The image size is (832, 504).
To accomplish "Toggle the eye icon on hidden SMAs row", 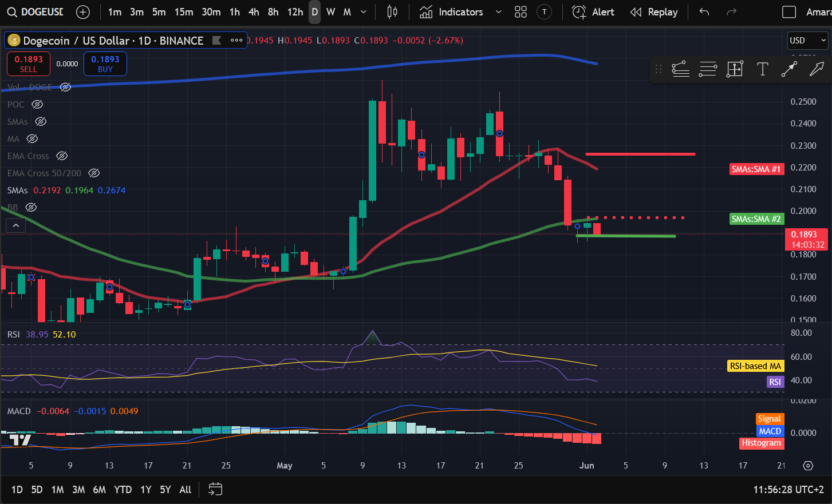I will pyautogui.click(x=41, y=121).
